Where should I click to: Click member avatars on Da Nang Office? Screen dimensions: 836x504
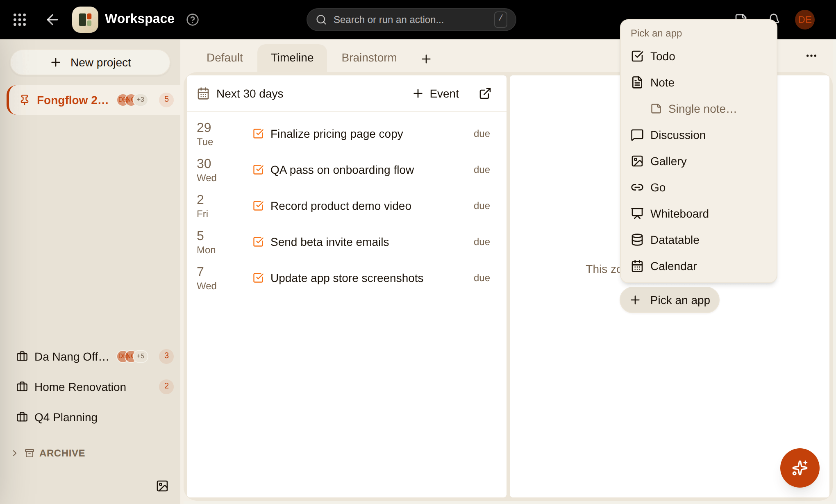(132, 356)
